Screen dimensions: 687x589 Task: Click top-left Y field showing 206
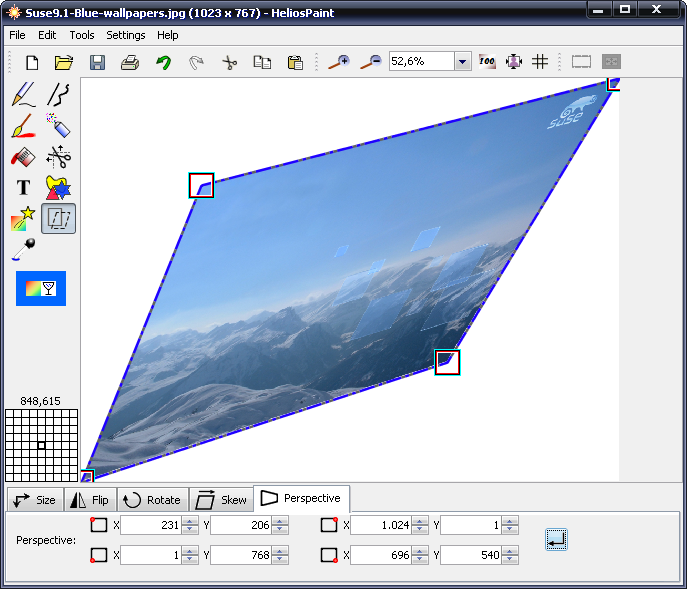pos(241,525)
